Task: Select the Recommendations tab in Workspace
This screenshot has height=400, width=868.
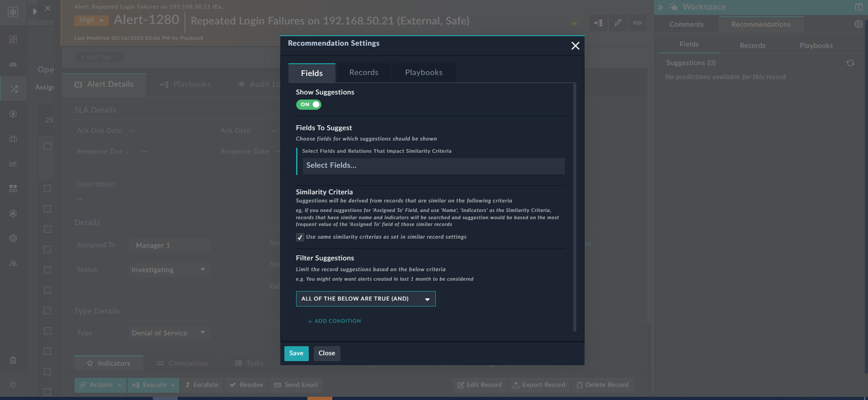Action: pyautogui.click(x=761, y=24)
